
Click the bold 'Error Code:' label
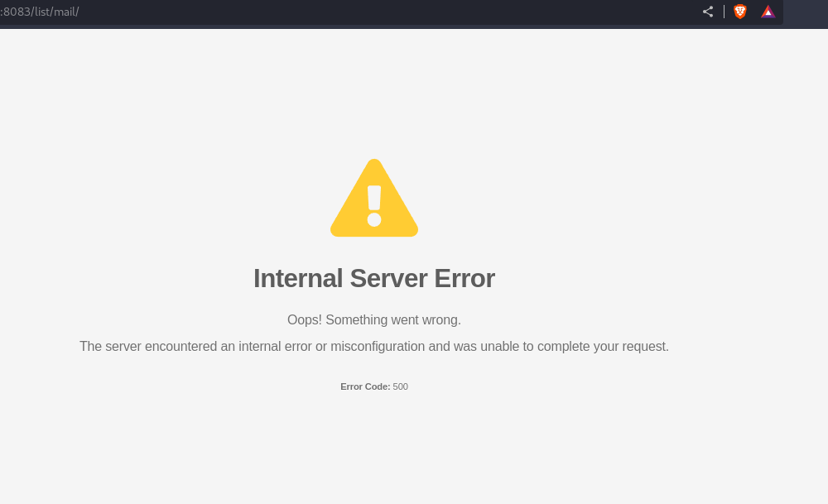click(365, 386)
